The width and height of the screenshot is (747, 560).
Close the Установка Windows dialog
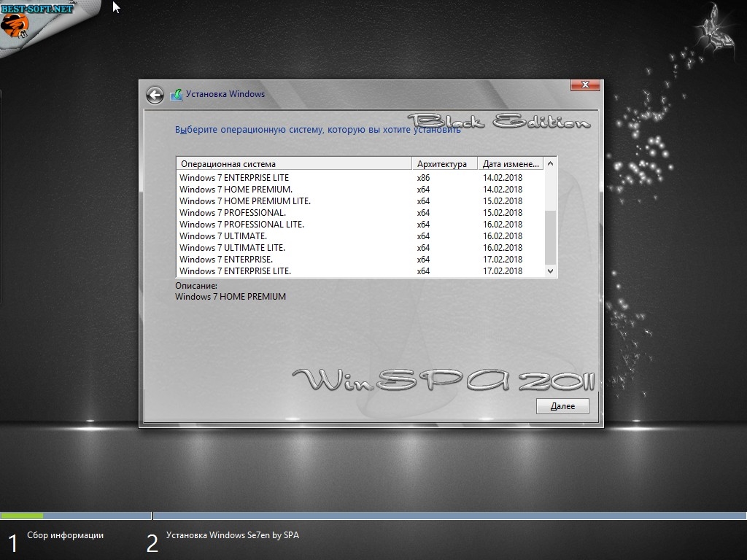(586, 85)
